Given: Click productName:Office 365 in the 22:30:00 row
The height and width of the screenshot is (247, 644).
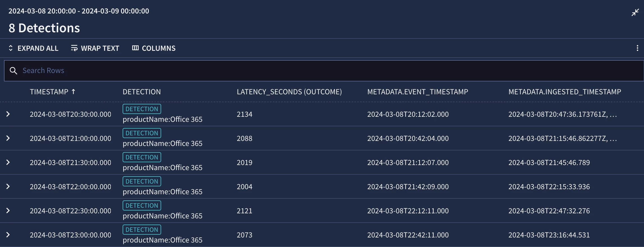Looking at the screenshot, I should [x=163, y=216].
